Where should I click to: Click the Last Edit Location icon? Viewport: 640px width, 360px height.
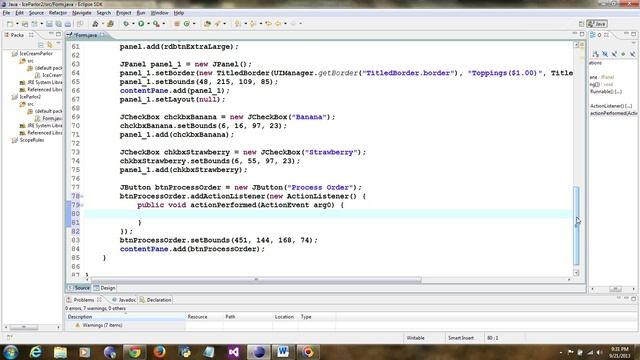click(x=269, y=24)
